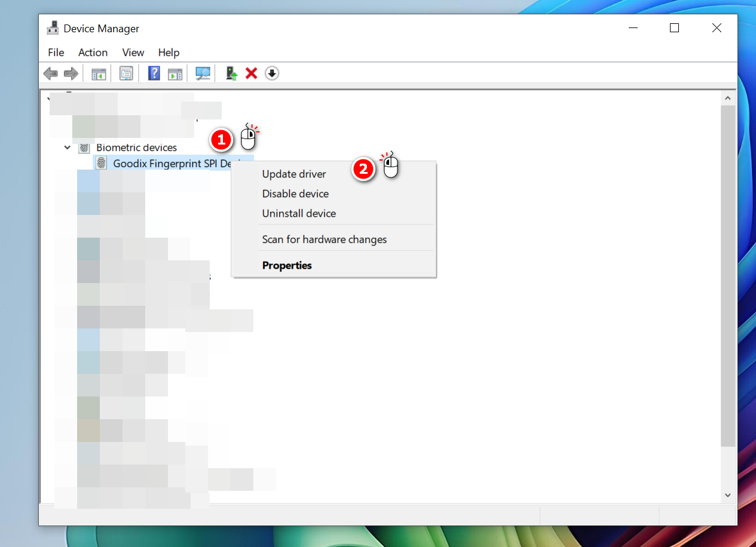This screenshot has height=547, width=756.
Task: Select the Biometric devices tree node
Action: point(136,147)
